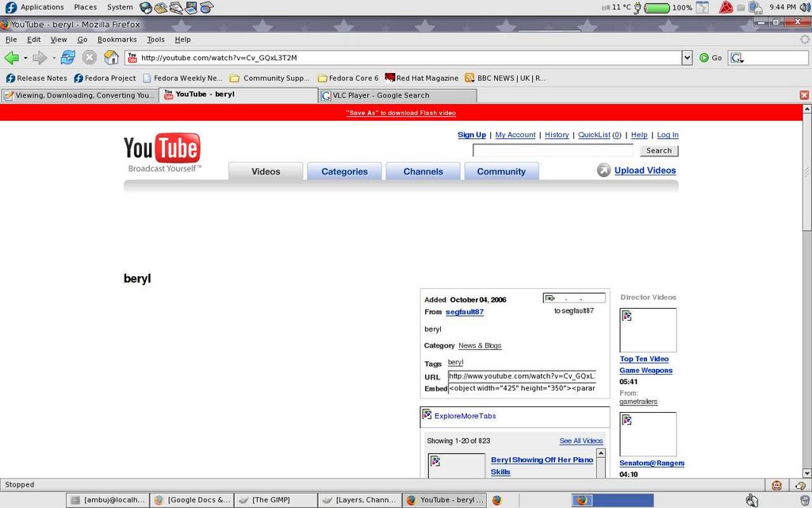
Task: Click the weather 11 °C applet
Action: (615, 7)
